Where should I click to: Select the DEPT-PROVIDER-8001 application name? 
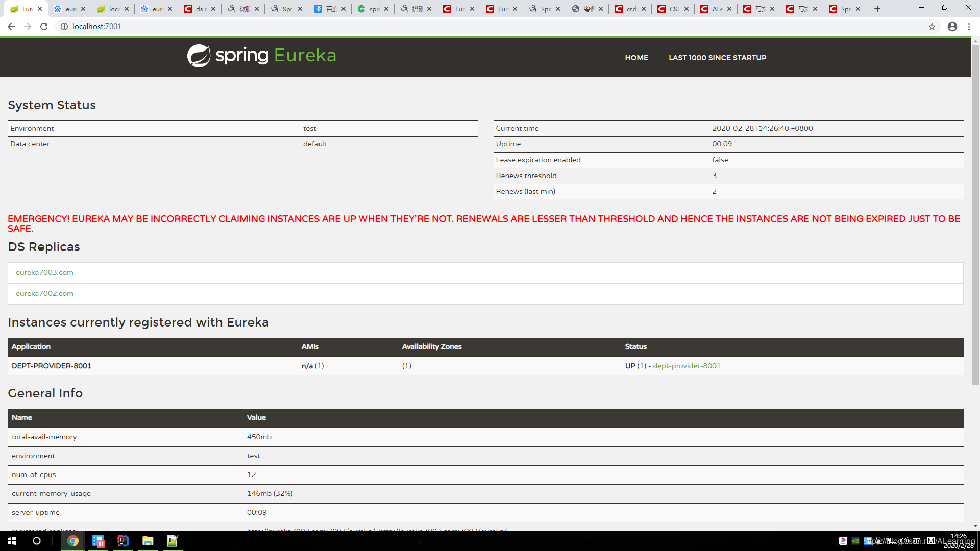[52, 366]
